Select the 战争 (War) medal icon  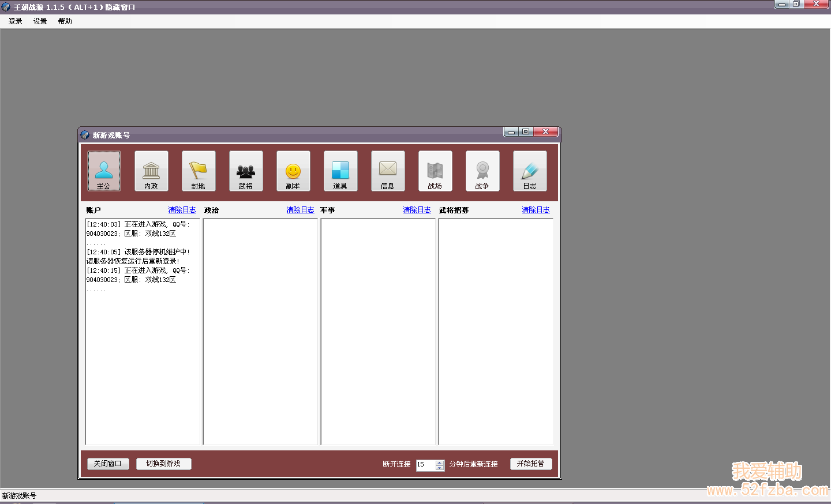pos(482,171)
